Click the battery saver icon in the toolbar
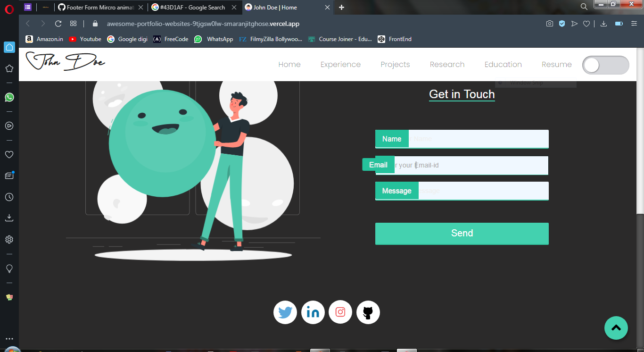This screenshot has height=352, width=644. click(x=619, y=23)
